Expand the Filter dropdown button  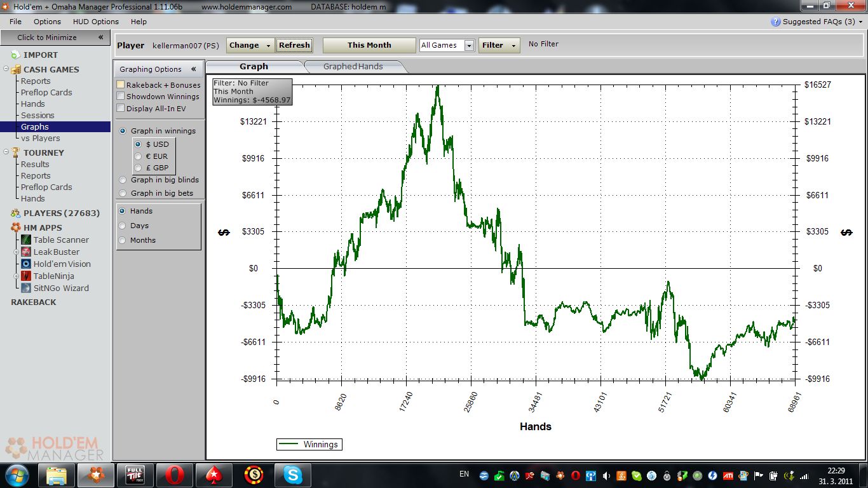click(x=499, y=45)
